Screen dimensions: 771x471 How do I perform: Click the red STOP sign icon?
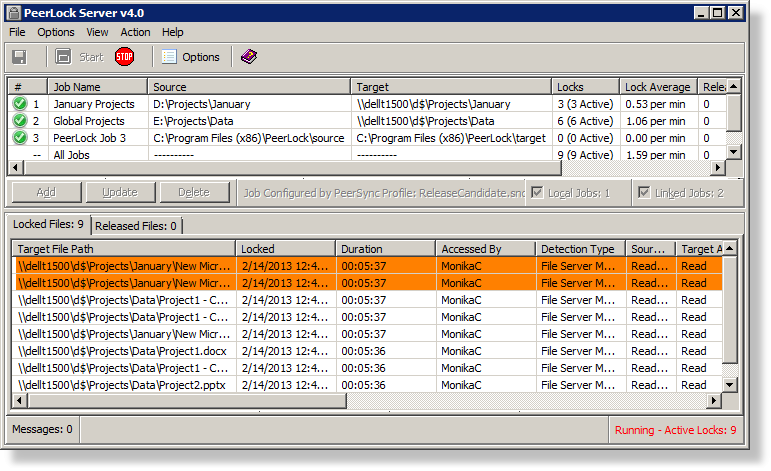tap(124, 57)
